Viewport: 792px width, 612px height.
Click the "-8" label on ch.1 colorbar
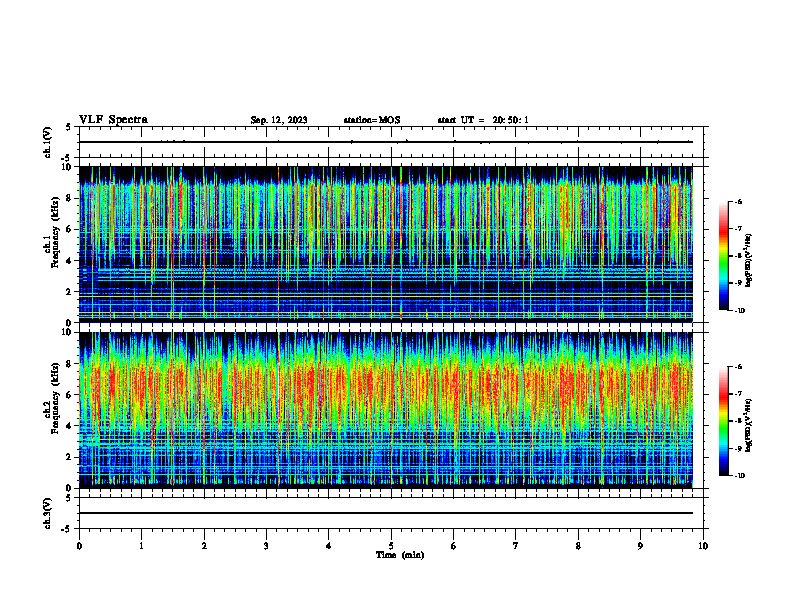coord(738,256)
